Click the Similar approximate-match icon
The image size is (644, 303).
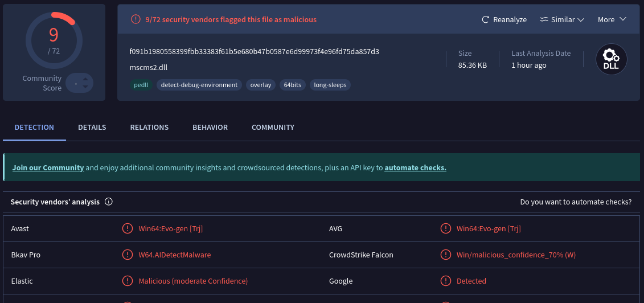coord(544,20)
